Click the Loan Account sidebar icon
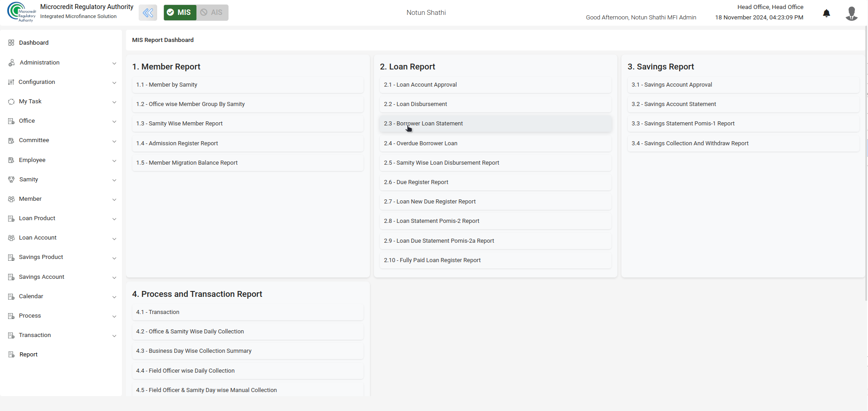The width and height of the screenshot is (868, 411). tap(11, 238)
